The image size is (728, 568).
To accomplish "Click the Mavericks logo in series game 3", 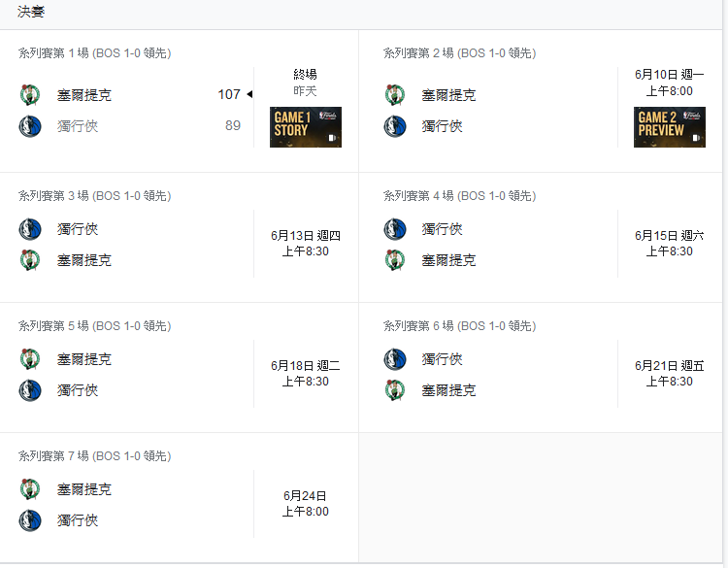I will click(x=30, y=229).
